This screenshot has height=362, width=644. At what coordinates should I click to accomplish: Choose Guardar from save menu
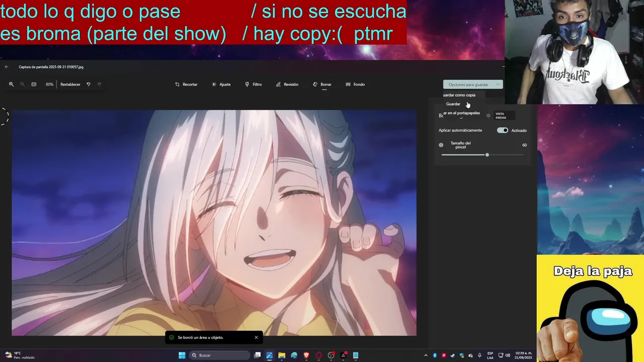(453, 104)
